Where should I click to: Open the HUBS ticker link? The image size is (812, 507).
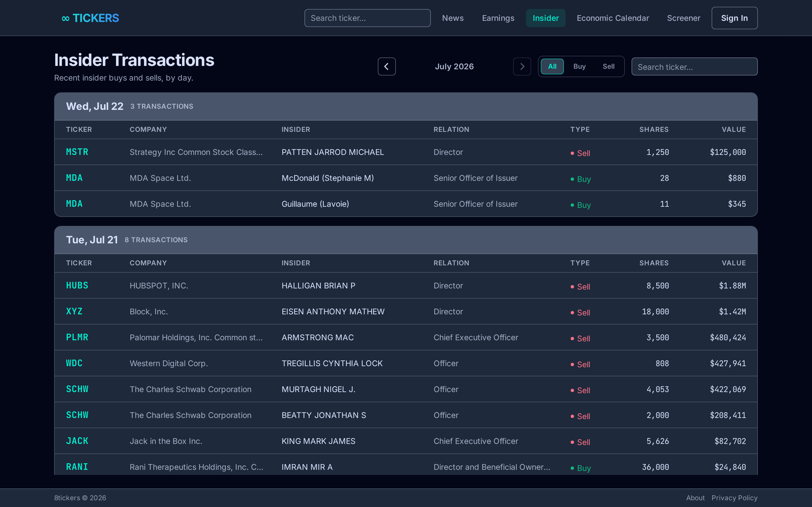coord(77,285)
